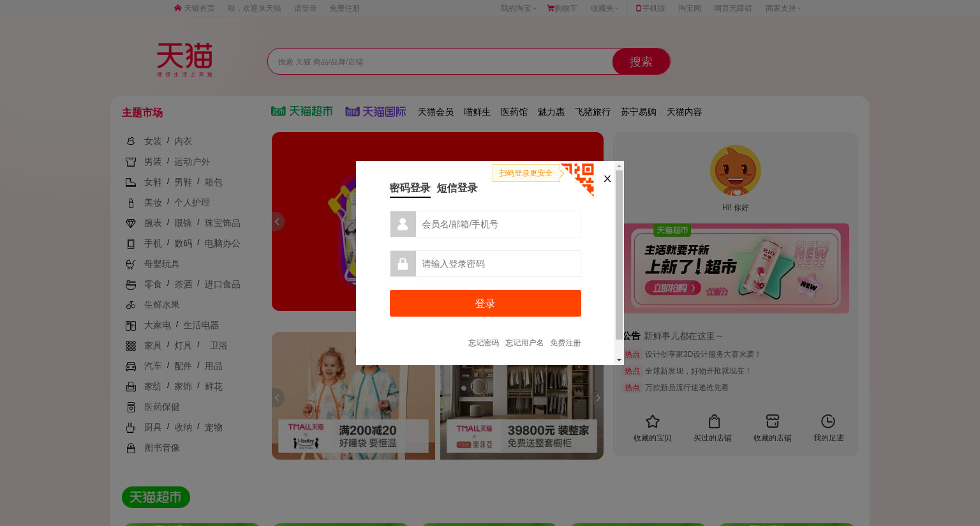Image resolution: width=980 pixels, height=526 pixels.
Task: Click the login dialog scrollbar down arrow
Action: (619, 360)
